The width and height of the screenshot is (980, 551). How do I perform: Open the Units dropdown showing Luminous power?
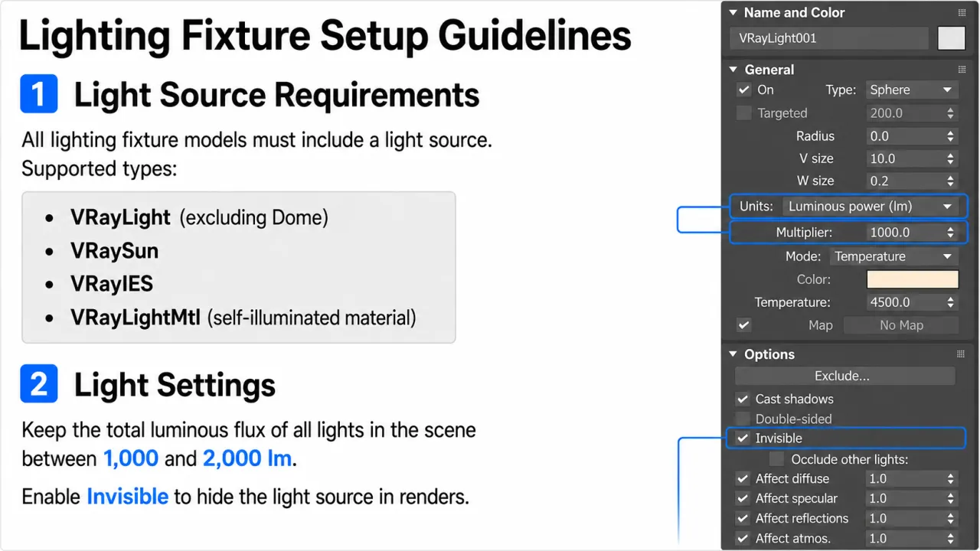pos(871,207)
